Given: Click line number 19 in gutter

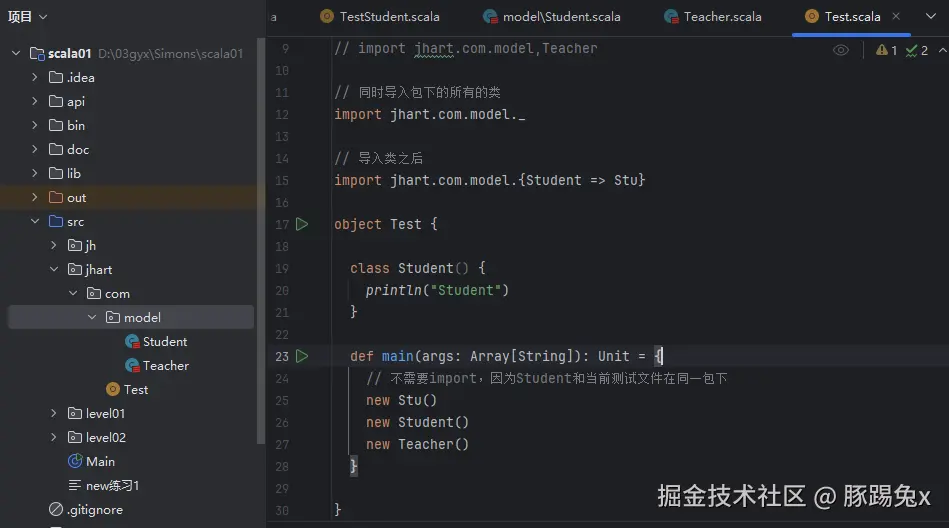Looking at the screenshot, I should pyautogui.click(x=282, y=268).
